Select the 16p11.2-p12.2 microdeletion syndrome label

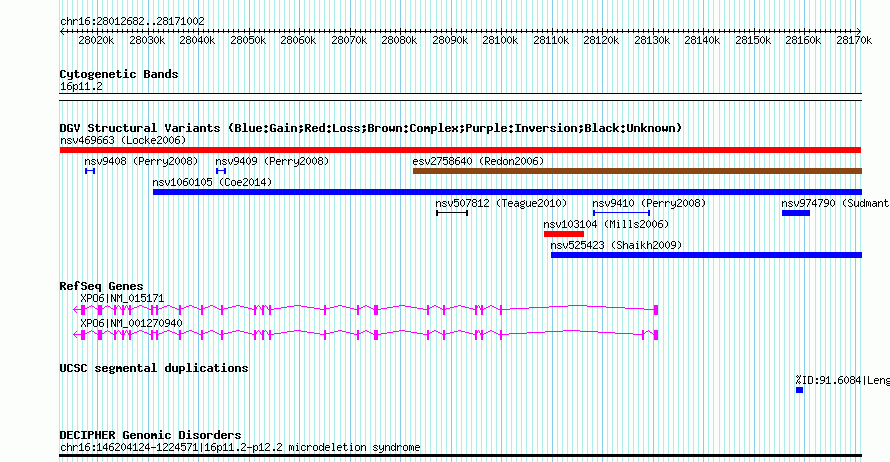coord(312,447)
